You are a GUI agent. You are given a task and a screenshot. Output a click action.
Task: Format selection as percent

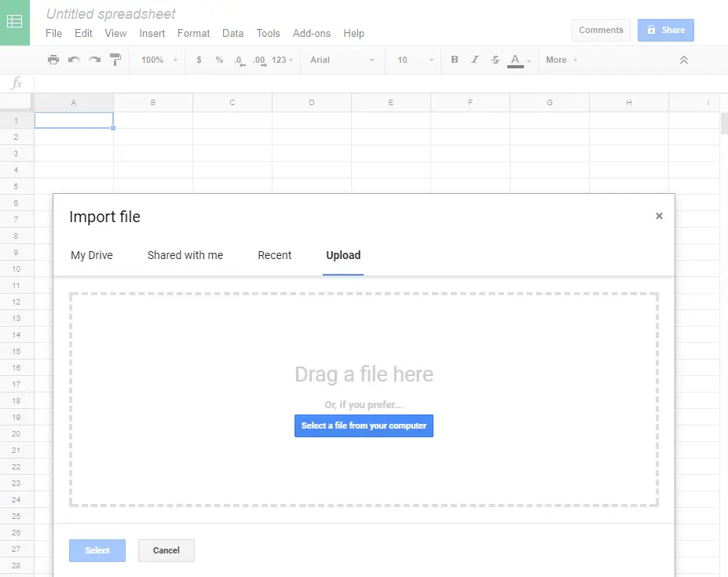tap(218, 60)
